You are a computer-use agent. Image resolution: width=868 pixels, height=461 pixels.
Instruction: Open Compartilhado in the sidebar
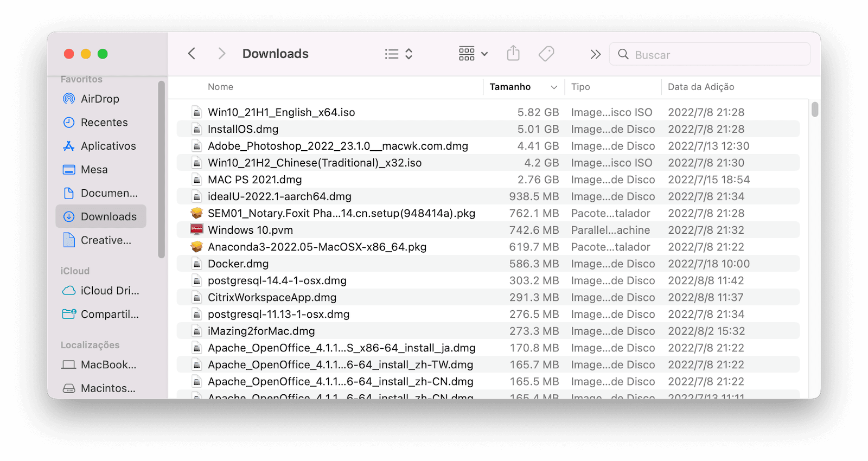click(101, 314)
